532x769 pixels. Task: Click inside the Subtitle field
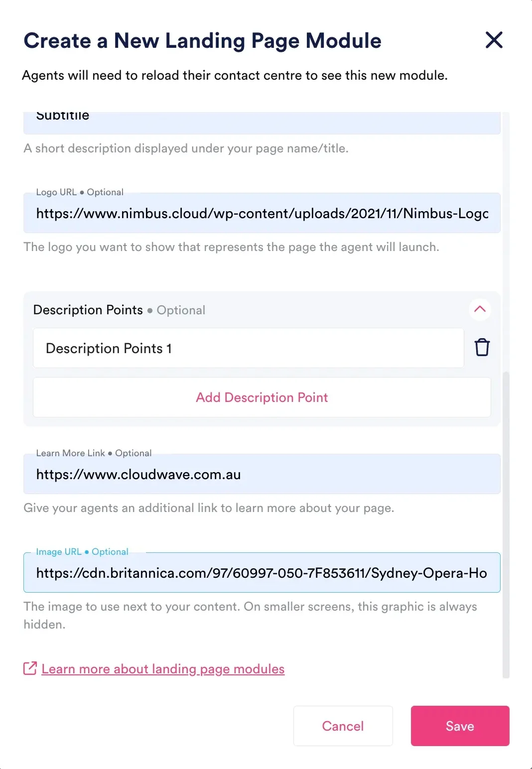tap(262, 119)
